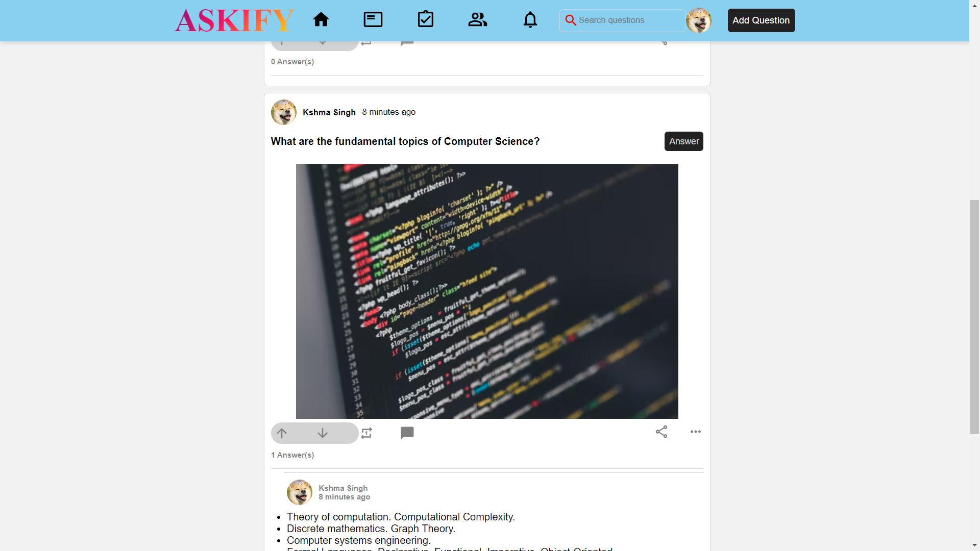The image size is (980, 551).
Task: Navigate to the Home page
Action: 321,19
